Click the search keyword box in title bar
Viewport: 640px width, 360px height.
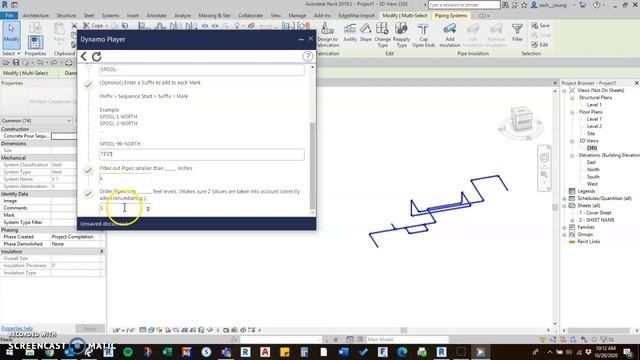click(464, 5)
